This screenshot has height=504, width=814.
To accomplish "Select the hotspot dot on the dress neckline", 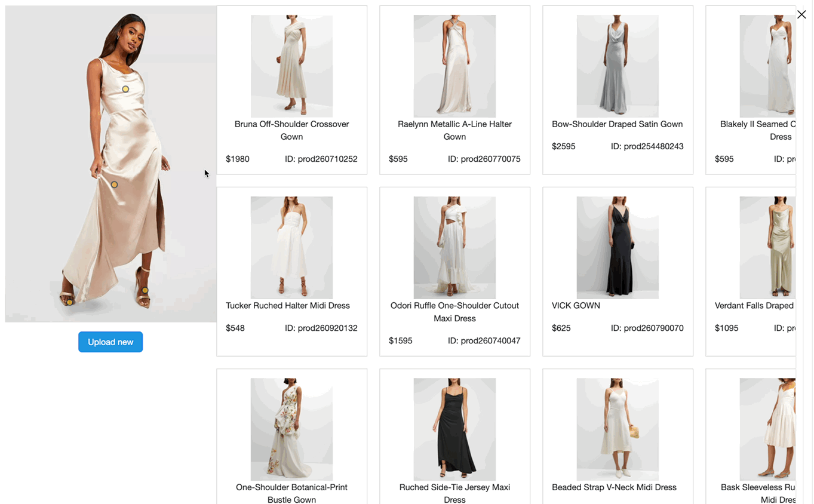I will [x=125, y=89].
